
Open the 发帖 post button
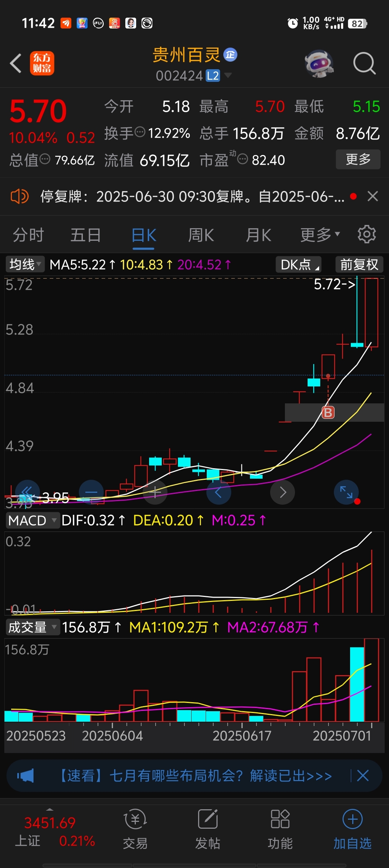208,829
